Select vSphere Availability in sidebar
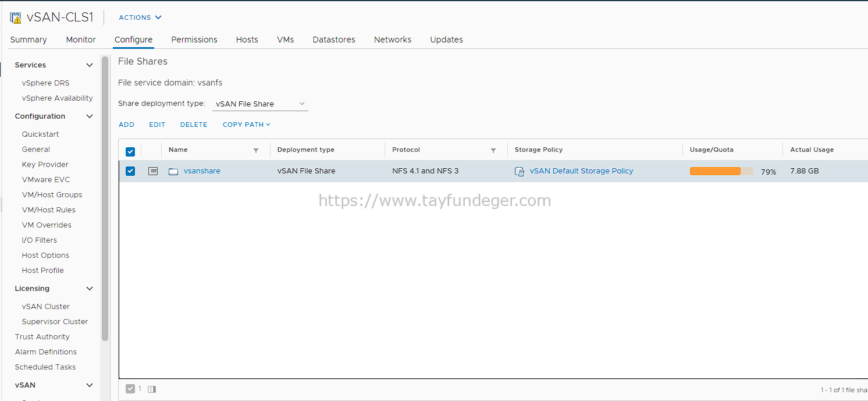868x401 pixels. (x=57, y=98)
